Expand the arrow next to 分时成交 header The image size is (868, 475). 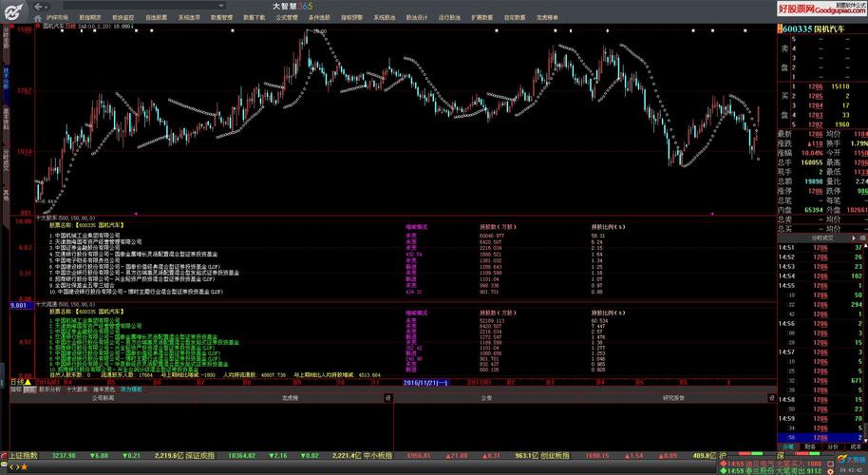[x=854, y=238]
